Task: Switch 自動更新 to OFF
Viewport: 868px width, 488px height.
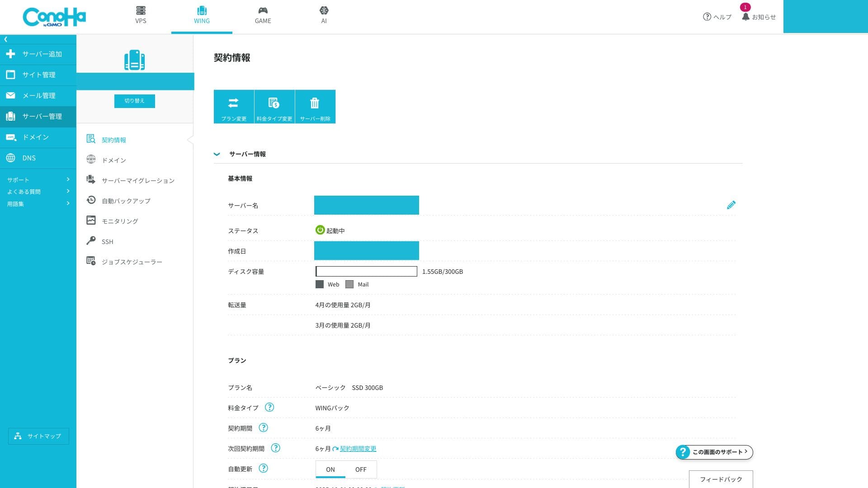Action: (x=360, y=469)
